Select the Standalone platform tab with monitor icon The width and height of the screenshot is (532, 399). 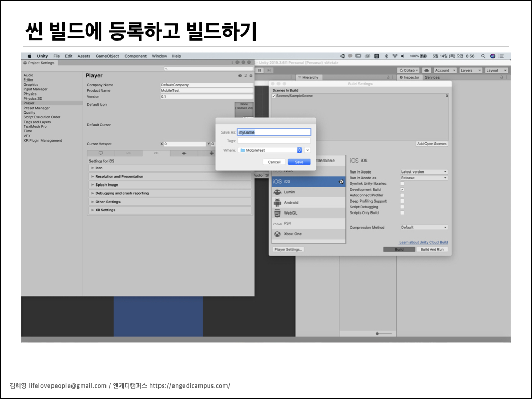(101, 153)
